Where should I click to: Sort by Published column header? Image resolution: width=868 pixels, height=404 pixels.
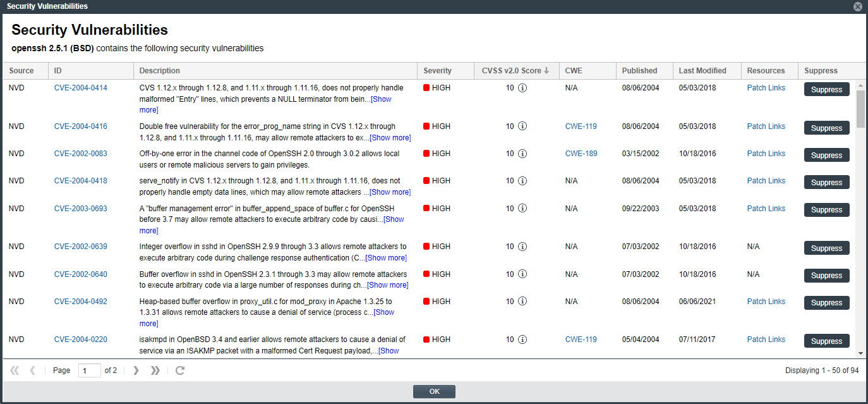(x=644, y=71)
